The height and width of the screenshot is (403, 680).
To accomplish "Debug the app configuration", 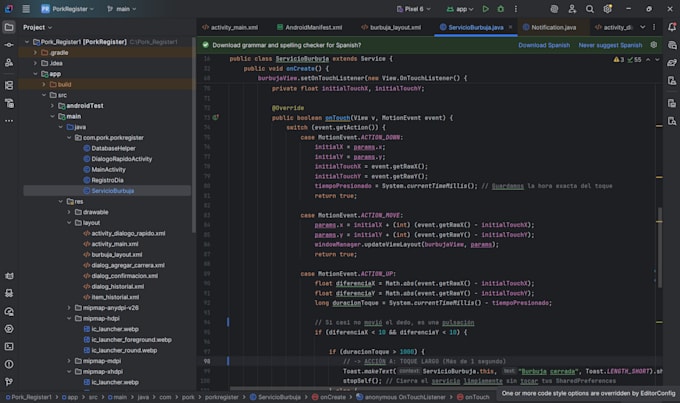I will click(500, 9).
